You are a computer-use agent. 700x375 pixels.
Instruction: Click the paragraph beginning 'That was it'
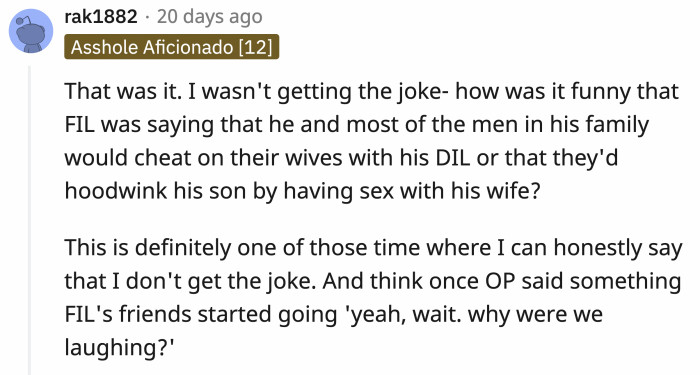[x=372, y=141]
